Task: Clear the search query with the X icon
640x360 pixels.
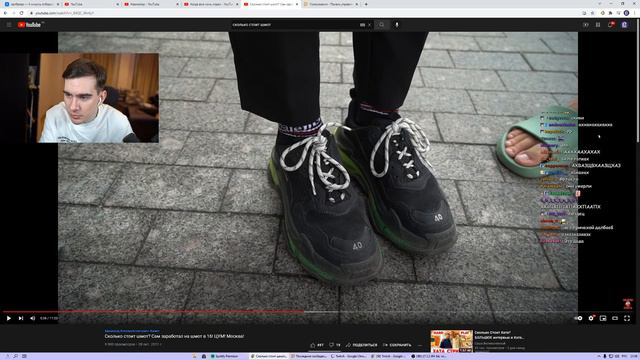Action: point(369,25)
